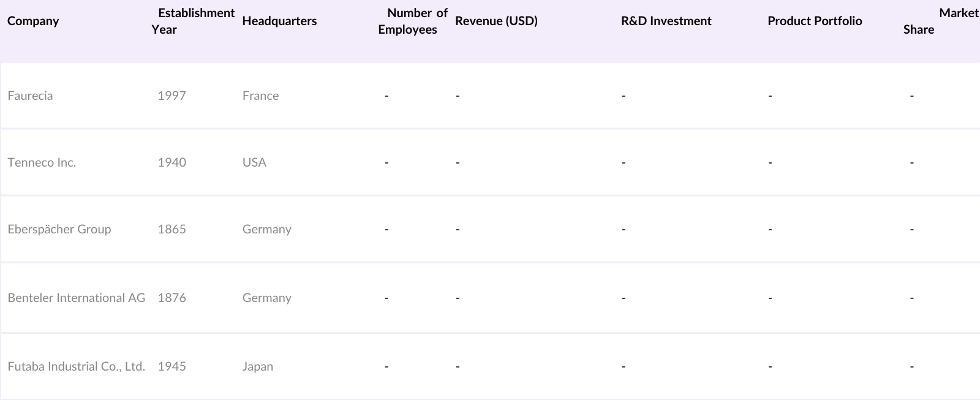The height and width of the screenshot is (400, 980).
Task: Click Germany in the Benteler International row
Action: (x=266, y=298)
